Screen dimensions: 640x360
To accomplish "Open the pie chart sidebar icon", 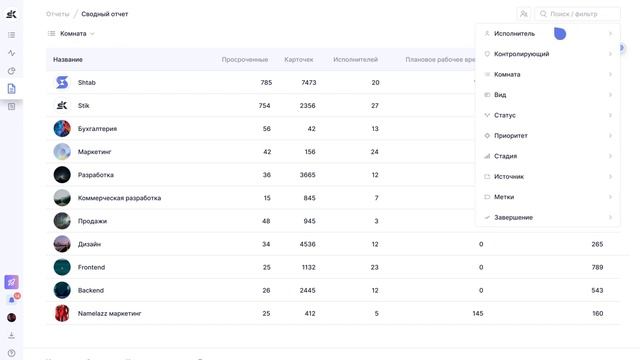I will coord(11,71).
